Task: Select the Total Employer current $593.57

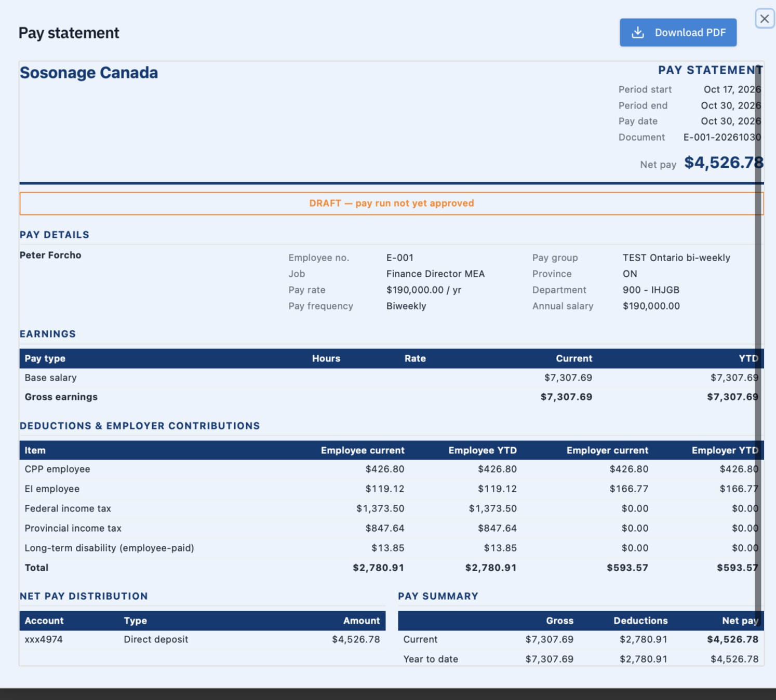Action: 627,568
